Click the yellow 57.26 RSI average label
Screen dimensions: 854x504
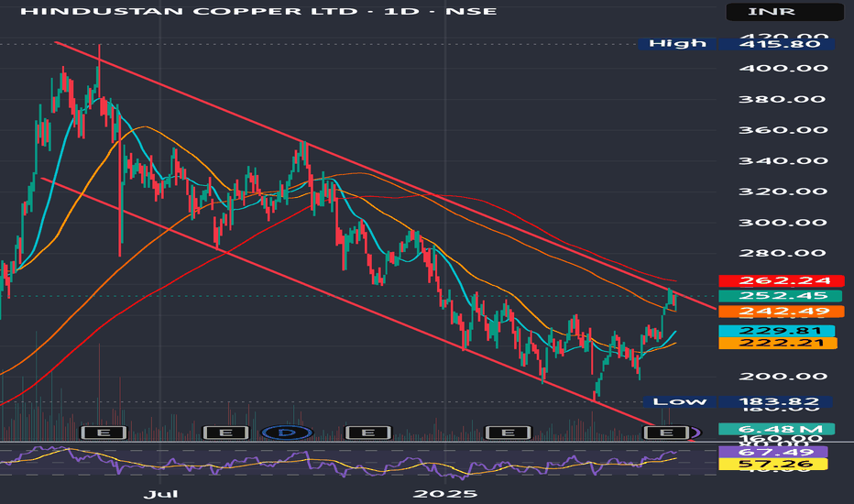[773, 465]
